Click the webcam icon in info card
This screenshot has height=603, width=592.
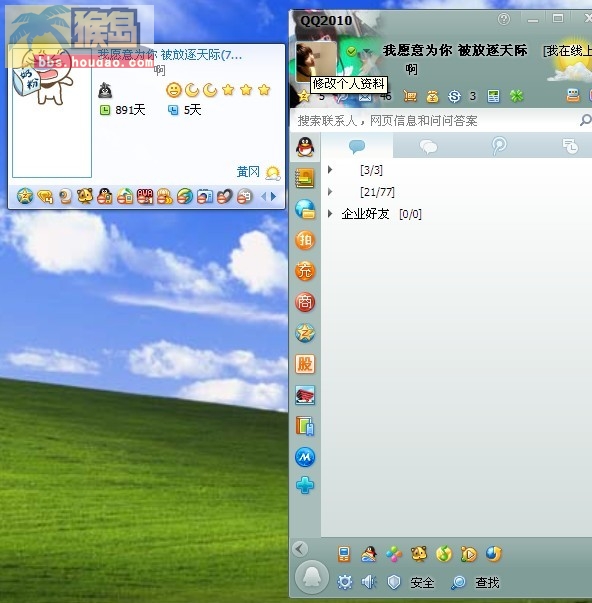tap(65, 197)
